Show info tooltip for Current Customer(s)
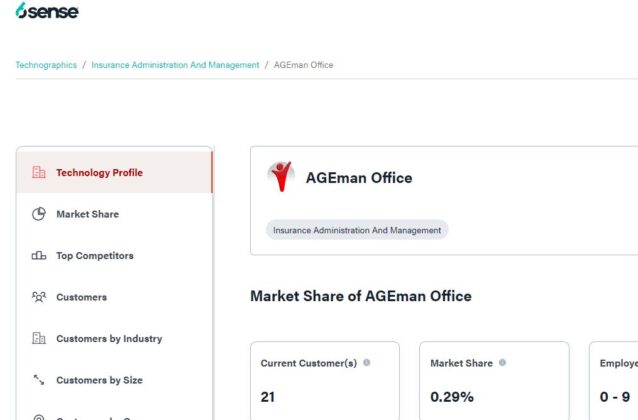 (x=367, y=362)
